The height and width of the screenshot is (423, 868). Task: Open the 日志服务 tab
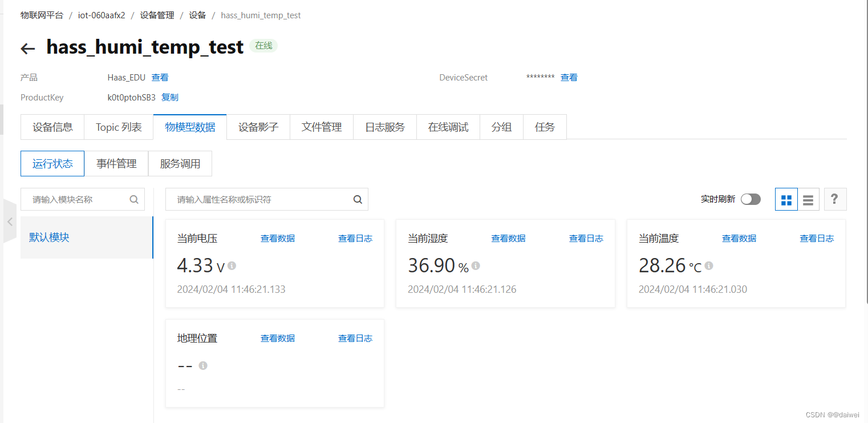[385, 127]
